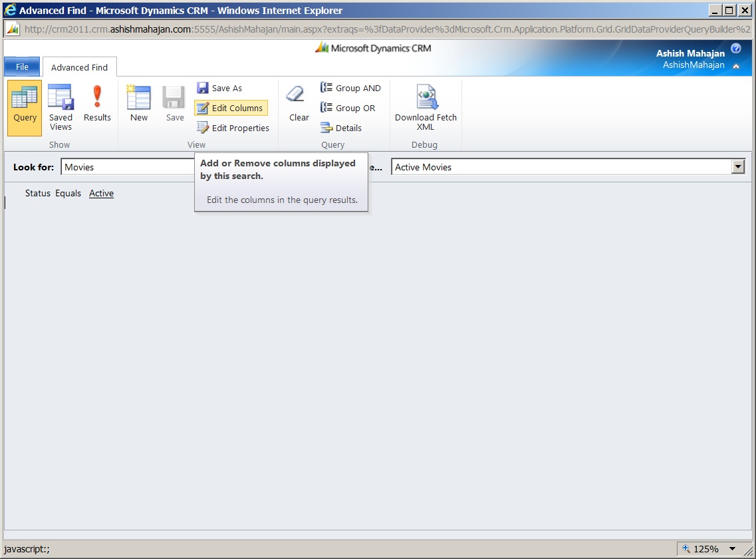Apply Group AND to clauses
The width and height of the screenshot is (756, 559).
[x=351, y=88]
